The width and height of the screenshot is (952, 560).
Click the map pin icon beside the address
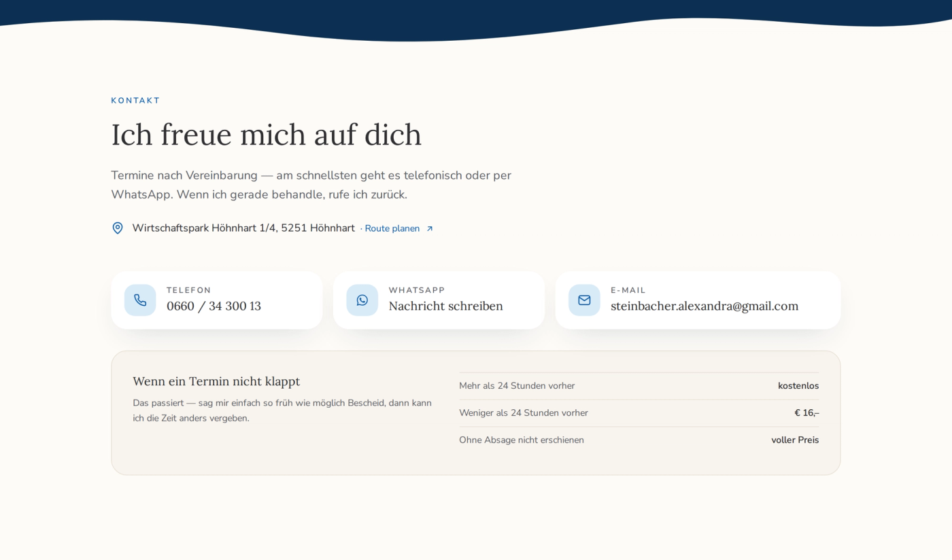pos(118,228)
